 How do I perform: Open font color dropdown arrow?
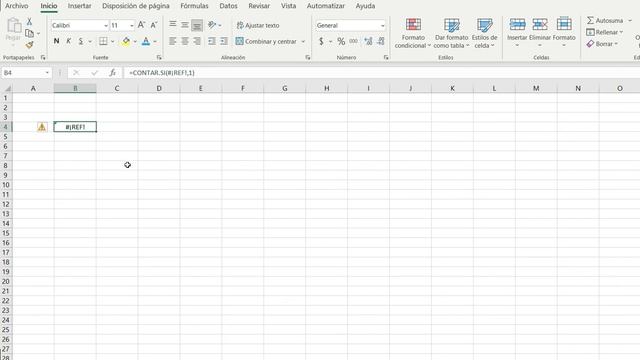(x=155, y=42)
